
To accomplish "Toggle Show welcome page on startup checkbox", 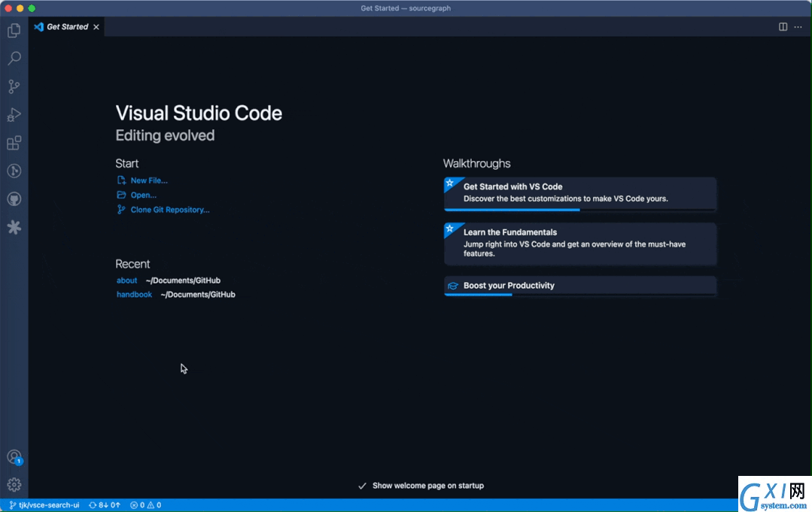I will [363, 486].
